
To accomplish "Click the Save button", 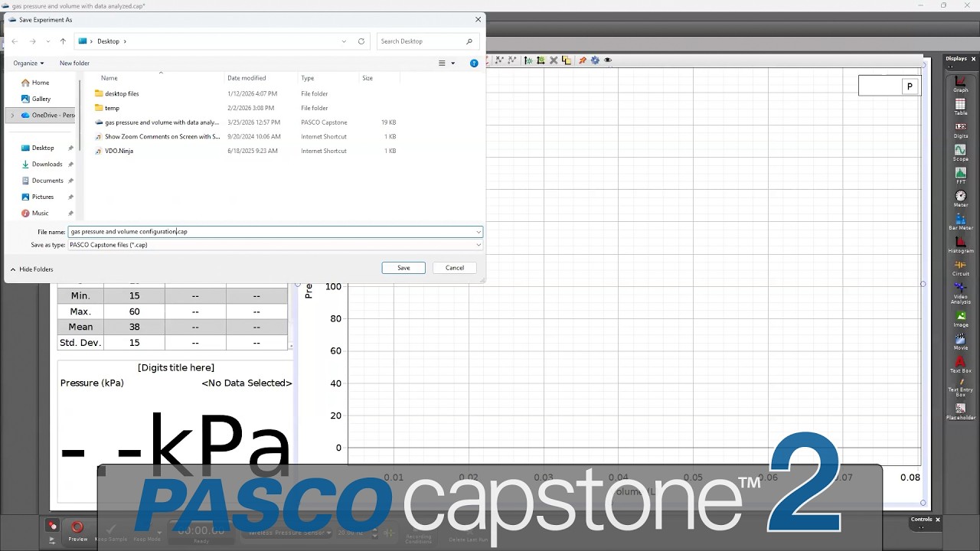I will coord(403,268).
